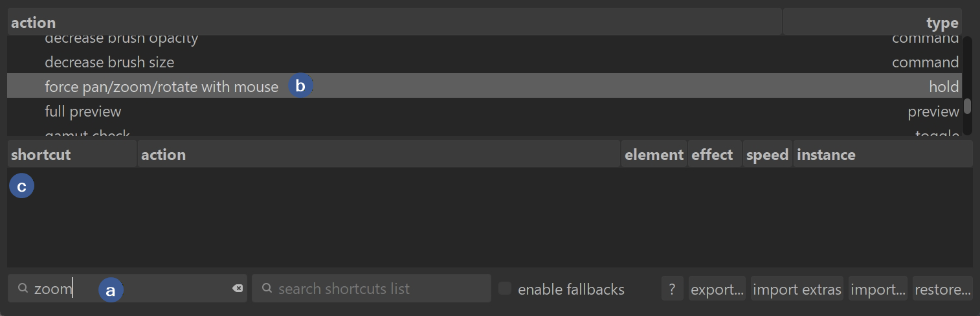The image size is (980, 316).
Task: Select the full preview action row
Action: point(83,112)
